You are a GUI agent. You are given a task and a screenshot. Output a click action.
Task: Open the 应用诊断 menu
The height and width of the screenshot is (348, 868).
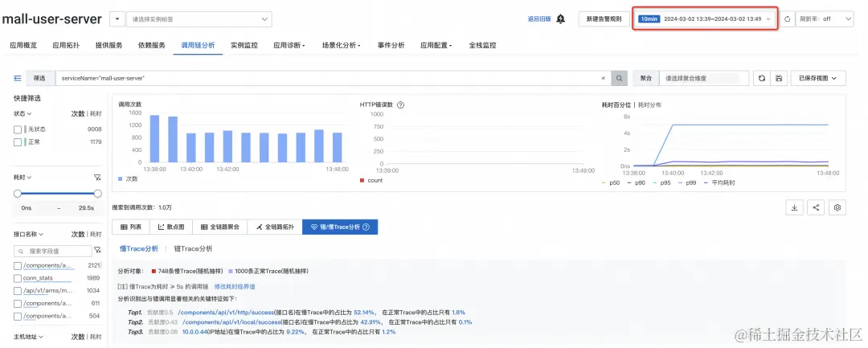pos(289,45)
